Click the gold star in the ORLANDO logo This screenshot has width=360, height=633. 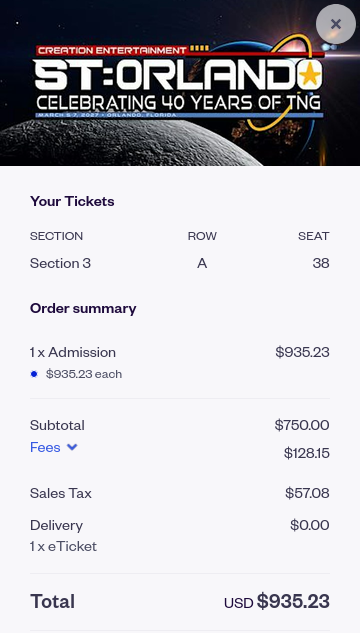pos(310,74)
